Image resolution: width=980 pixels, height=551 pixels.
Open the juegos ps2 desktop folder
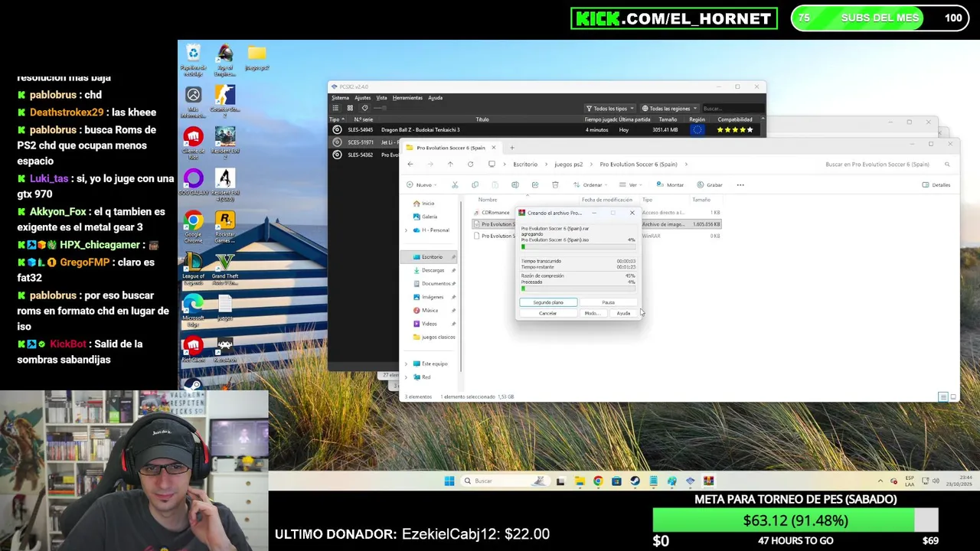tap(256, 58)
